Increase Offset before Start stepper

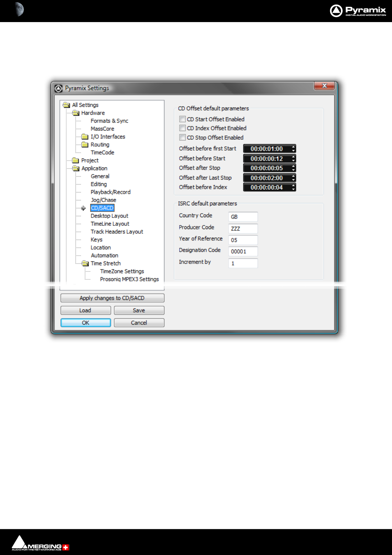click(x=293, y=157)
